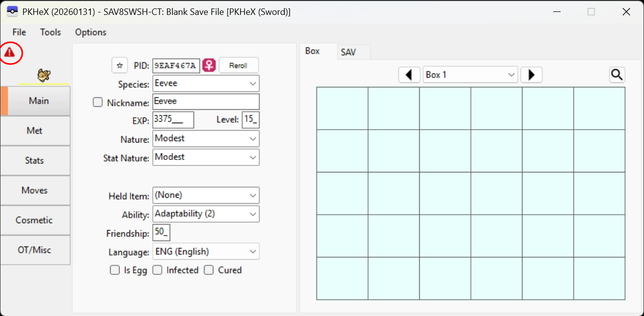644x316 pixels.
Task: Enable the Nickname checkbox
Action: click(98, 102)
